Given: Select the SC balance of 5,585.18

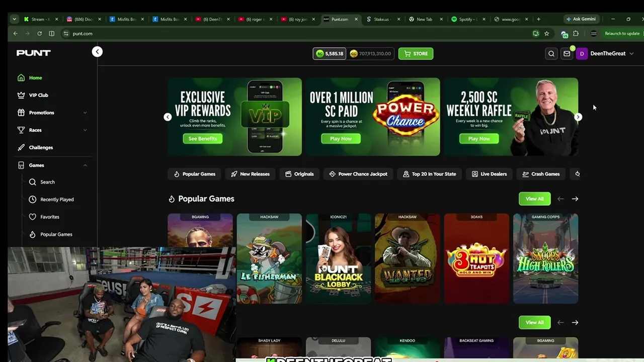Looking at the screenshot, I should (x=330, y=54).
